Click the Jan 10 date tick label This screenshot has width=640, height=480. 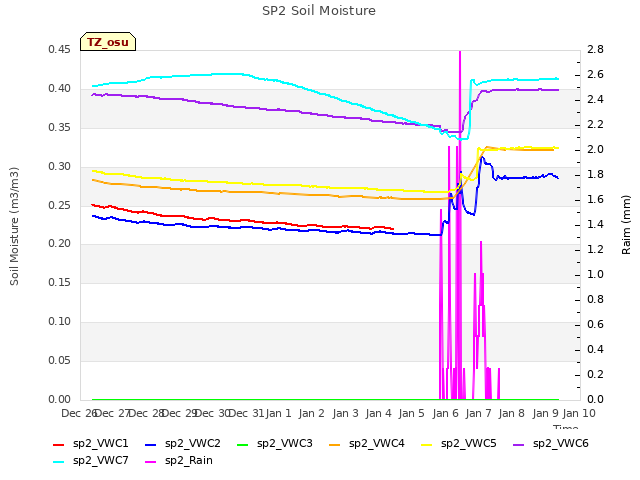[x=579, y=413]
